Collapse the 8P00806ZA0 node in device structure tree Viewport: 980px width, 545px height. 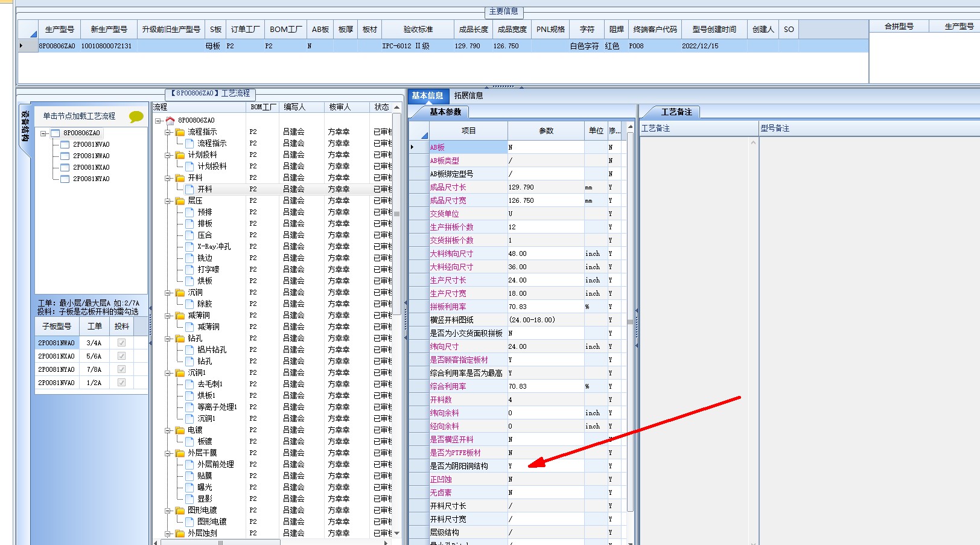tap(43, 133)
